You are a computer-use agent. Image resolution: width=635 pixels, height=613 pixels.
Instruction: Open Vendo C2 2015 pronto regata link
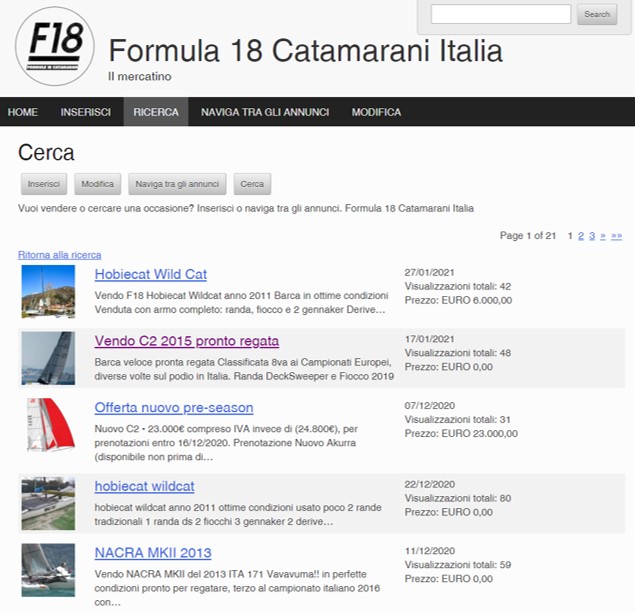[x=187, y=341]
